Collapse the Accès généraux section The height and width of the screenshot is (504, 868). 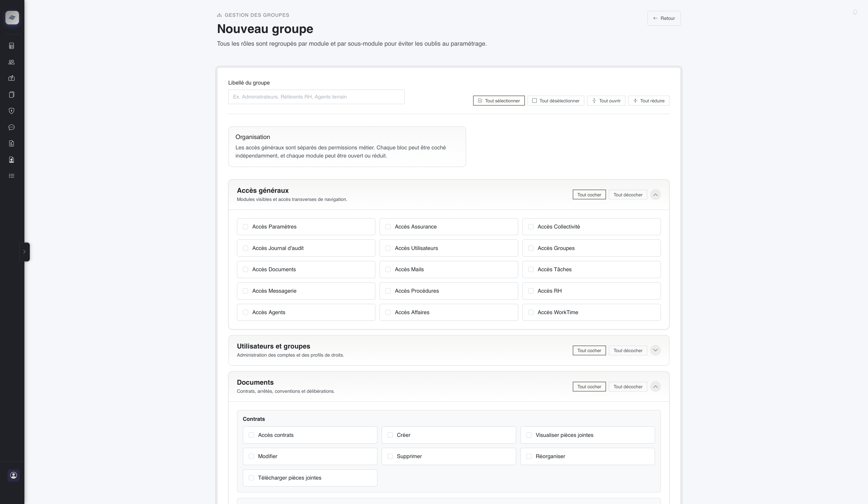(655, 195)
